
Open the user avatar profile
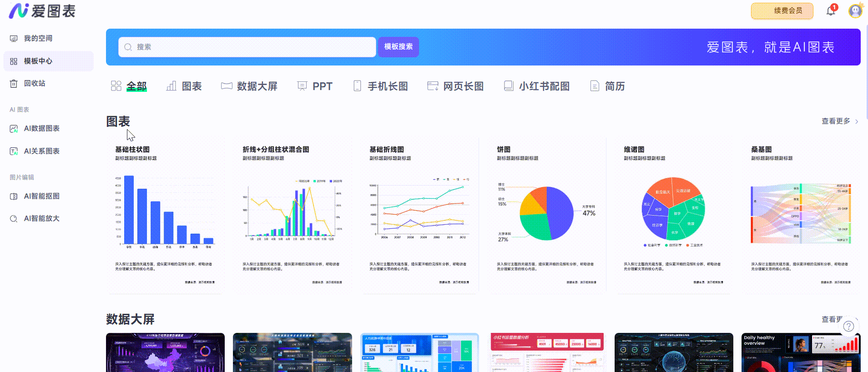[x=855, y=11]
